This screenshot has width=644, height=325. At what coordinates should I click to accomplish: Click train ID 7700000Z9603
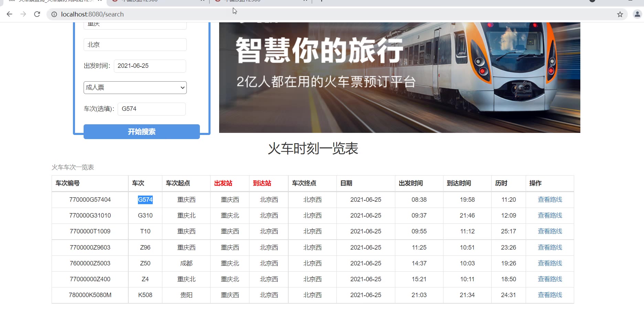(x=90, y=248)
